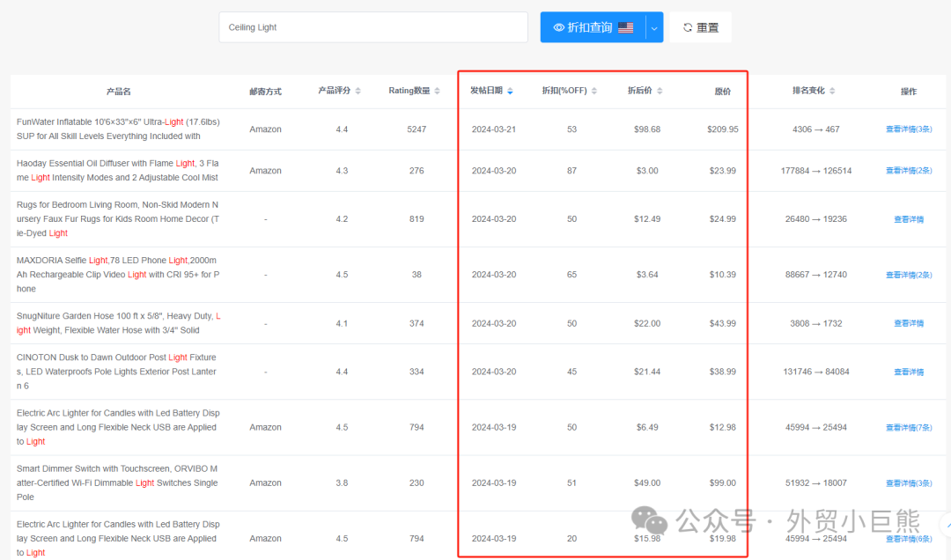The height and width of the screenshot is (560, 951).
Task: Sort by 折扣(%OFF) column arrows
Action: coord(594,91)
